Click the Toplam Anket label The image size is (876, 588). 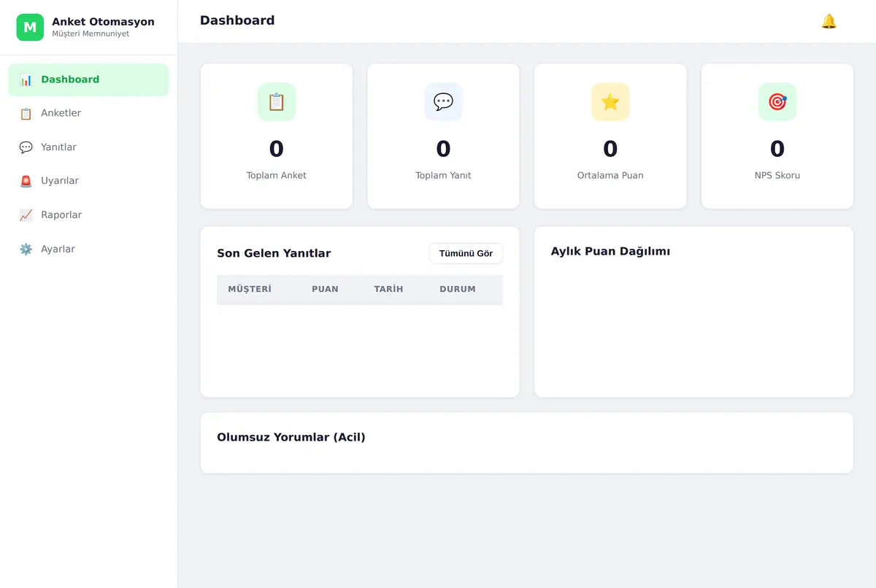pos(277,175)
